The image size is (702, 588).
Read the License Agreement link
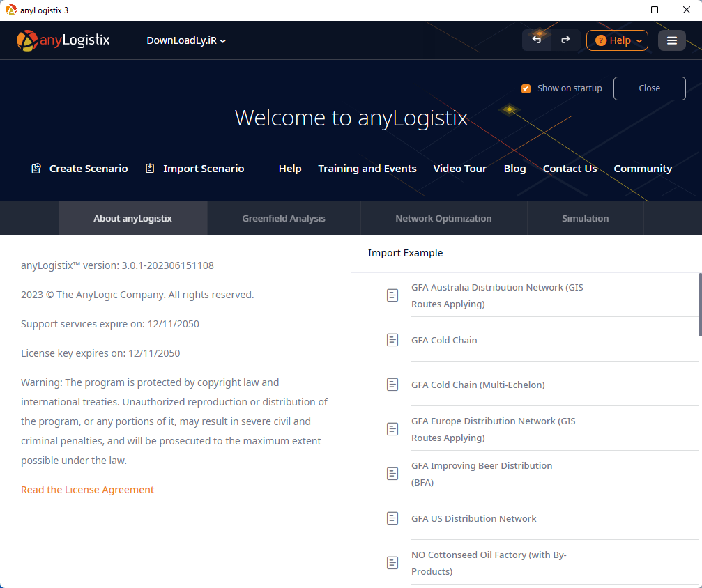(x=87, y=490)
